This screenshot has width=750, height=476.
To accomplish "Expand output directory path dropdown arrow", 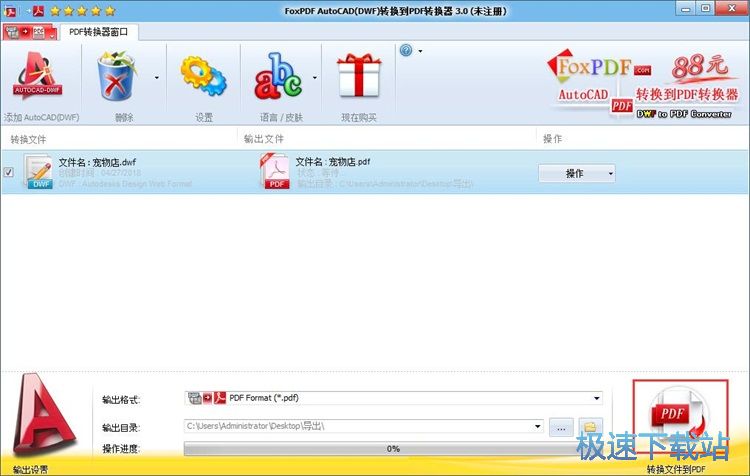I will [x=537, y=426].
